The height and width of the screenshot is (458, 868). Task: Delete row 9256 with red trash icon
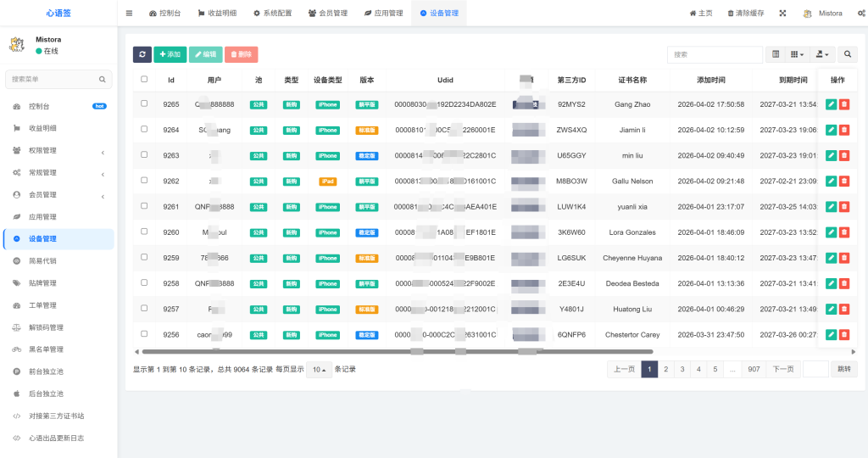click(844, 334)
